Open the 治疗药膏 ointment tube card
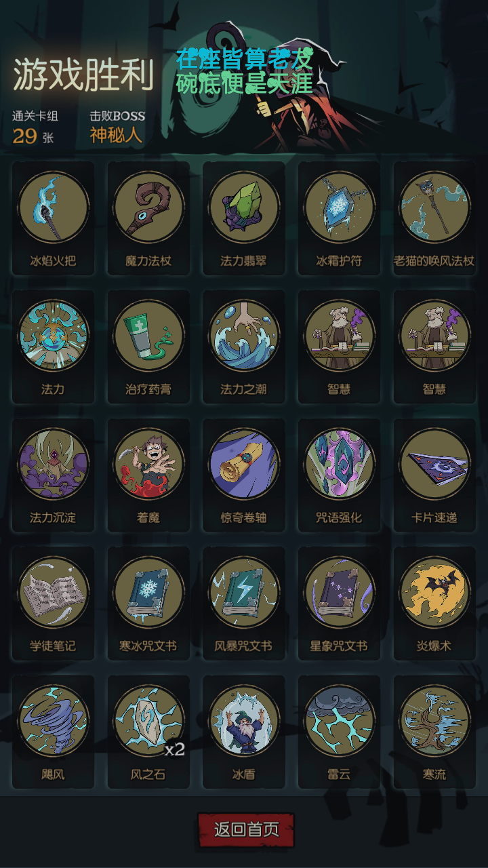 tap(148, 336)
